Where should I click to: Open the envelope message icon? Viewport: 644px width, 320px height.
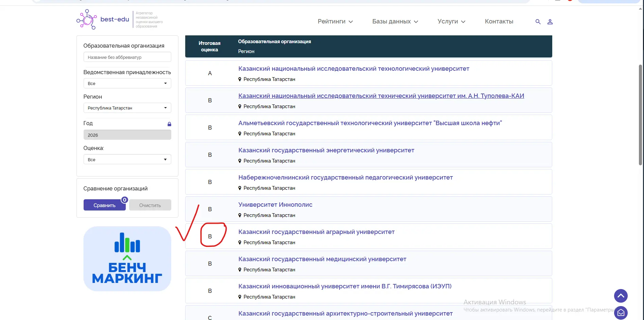pyautogui.click(x=621, y=313)
